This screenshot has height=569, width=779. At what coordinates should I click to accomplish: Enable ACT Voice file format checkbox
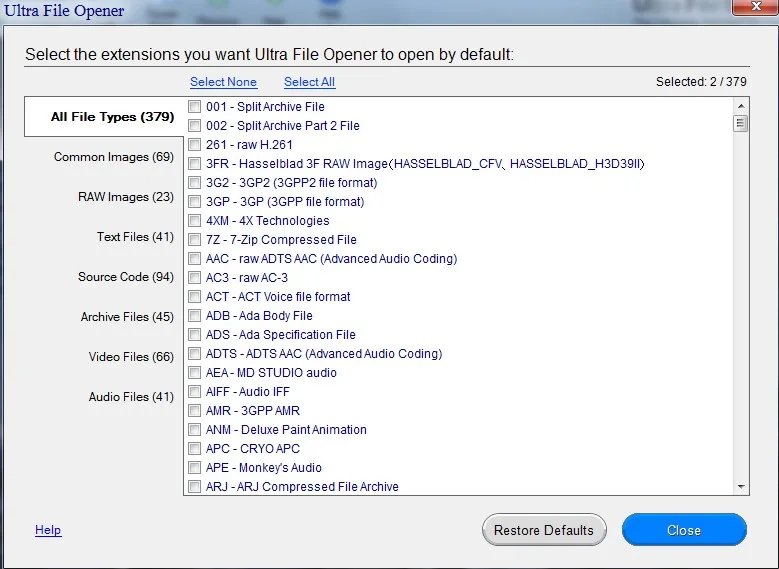(194, 297)
